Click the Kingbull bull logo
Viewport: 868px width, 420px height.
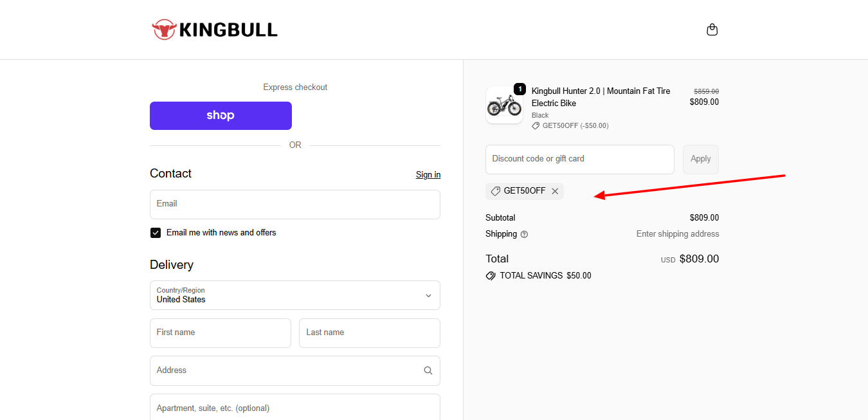click(x=165, y=29)
